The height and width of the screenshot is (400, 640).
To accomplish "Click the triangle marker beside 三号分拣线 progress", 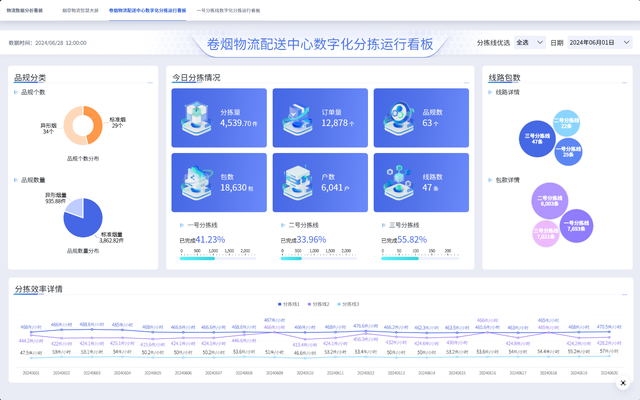I will tap(384, 225).
